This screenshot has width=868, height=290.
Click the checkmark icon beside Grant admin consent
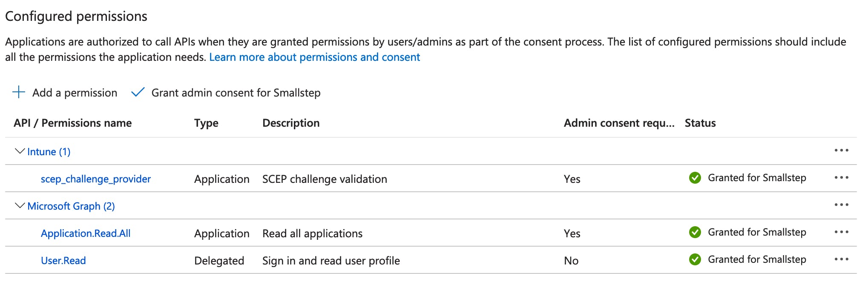pos(138,92)
